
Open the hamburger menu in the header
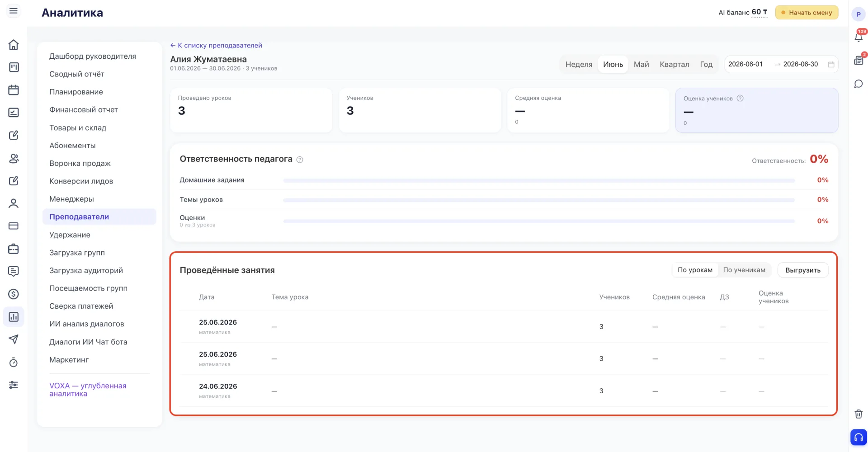coord(14,11)
